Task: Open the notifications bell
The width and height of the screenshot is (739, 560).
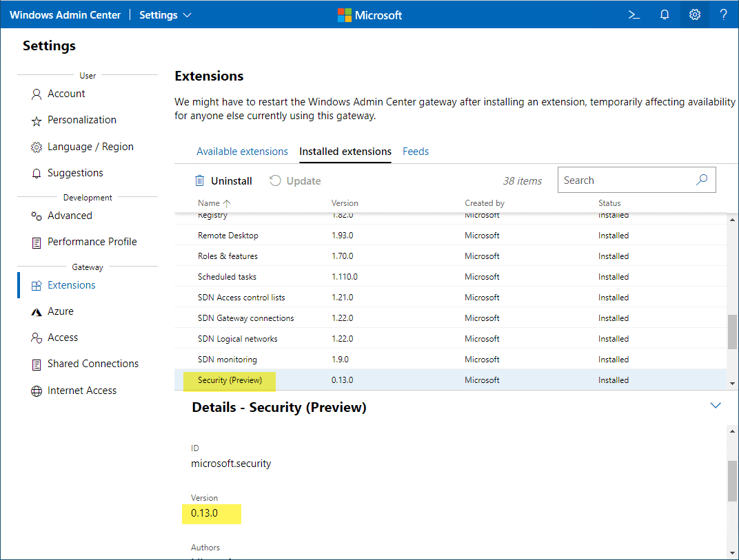Action: (665, 14)
